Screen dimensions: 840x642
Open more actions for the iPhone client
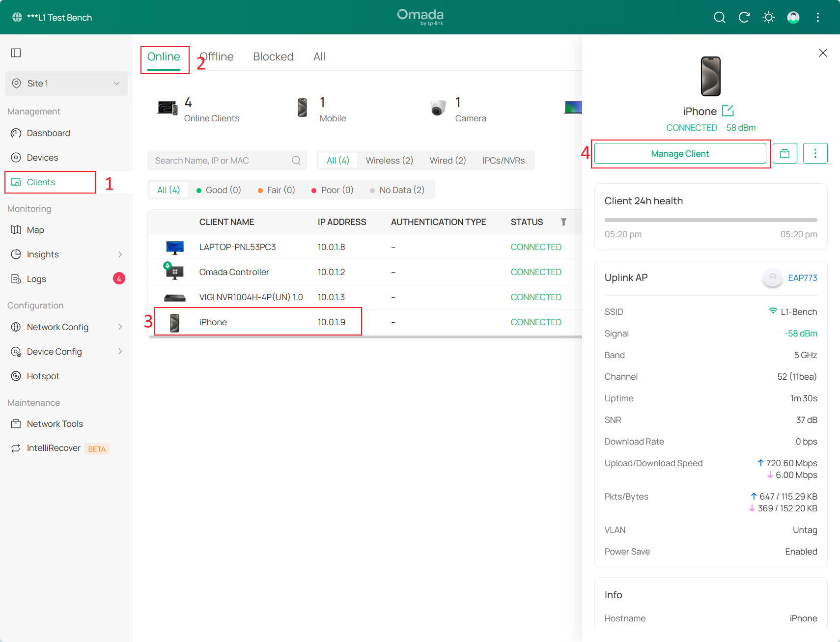point(815,153)
